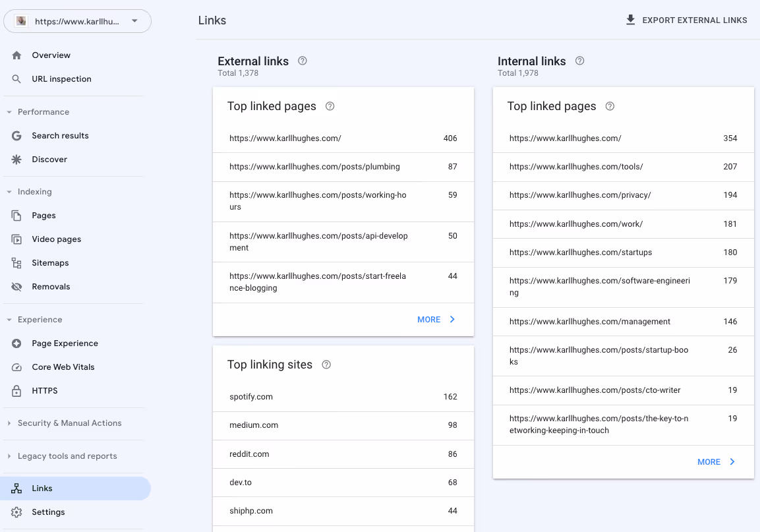Open the property selector dropdown
760x532 pixels.
pyautogui.click(x=78, y=21)
